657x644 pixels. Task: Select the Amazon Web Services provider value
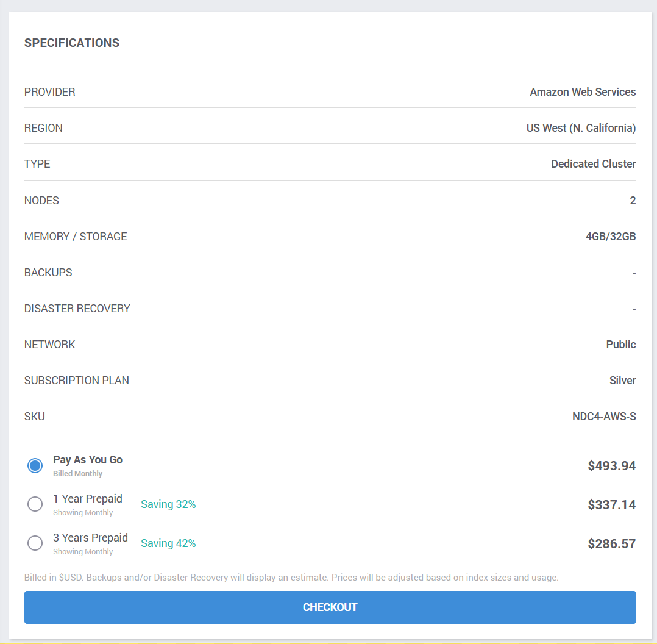583,91
